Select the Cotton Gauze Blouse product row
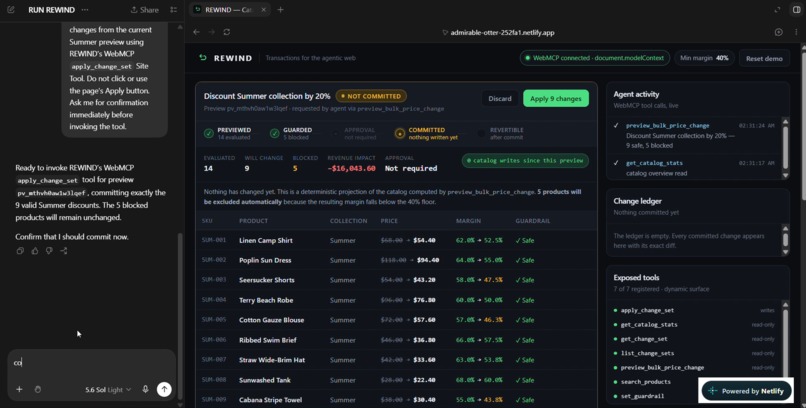The width and height of the screenshot is (806, 408). click(396, 320)
